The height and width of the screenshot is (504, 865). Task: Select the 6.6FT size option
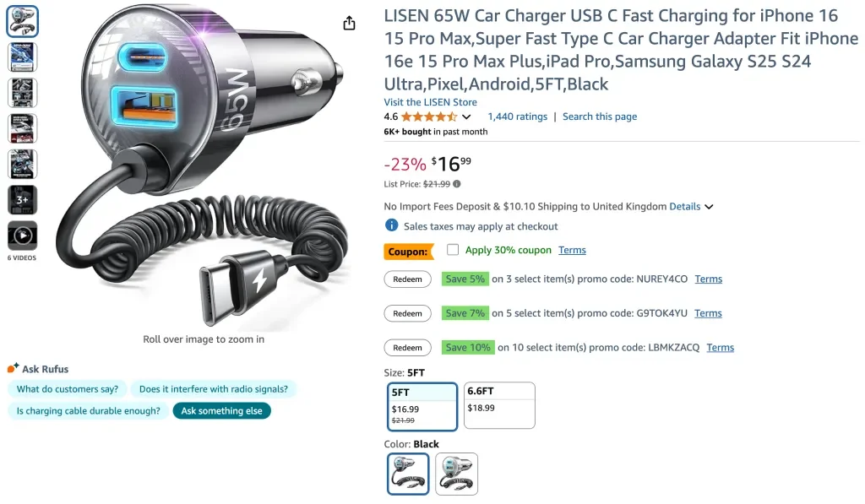pyautogui.click(x=499, y=405)
